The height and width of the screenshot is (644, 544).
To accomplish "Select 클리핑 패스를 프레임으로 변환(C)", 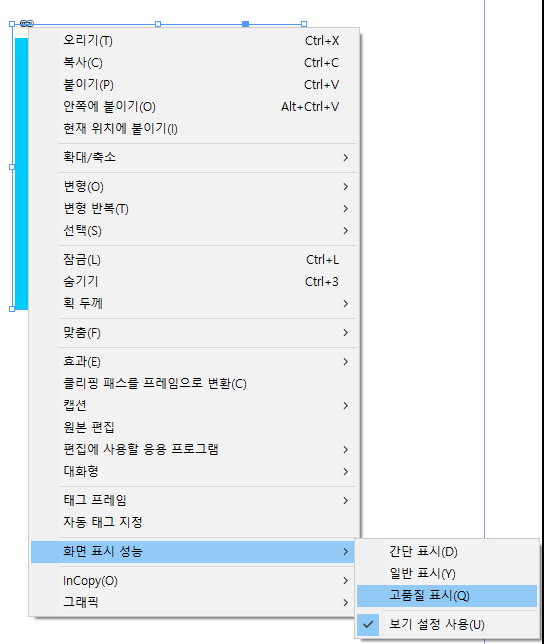I will tap(193, 384).
